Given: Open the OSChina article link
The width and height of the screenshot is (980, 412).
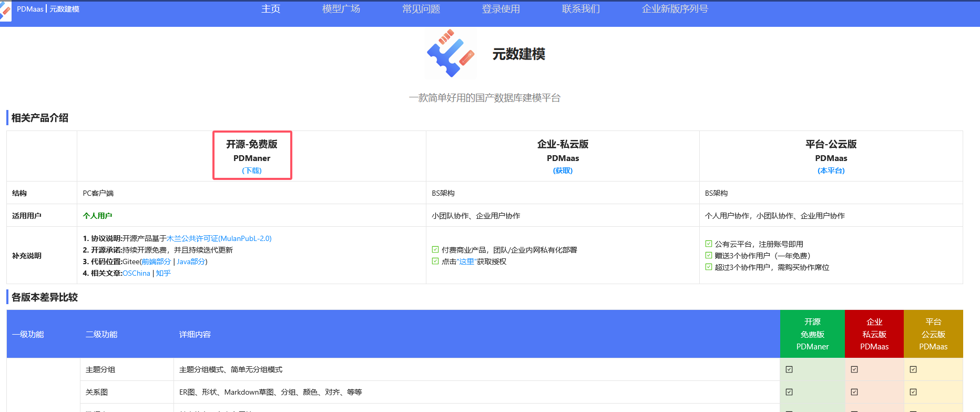Looking at the screenshot, I should point(136,273).
